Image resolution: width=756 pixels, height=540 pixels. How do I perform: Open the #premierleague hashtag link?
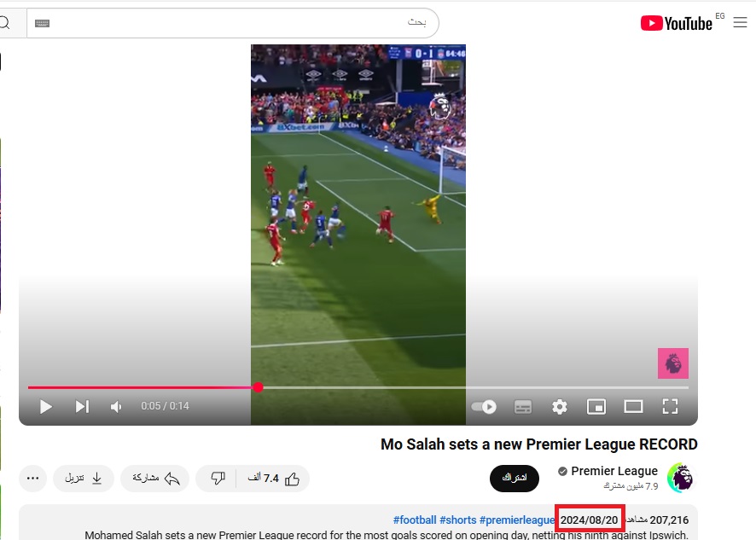[517, 520]
